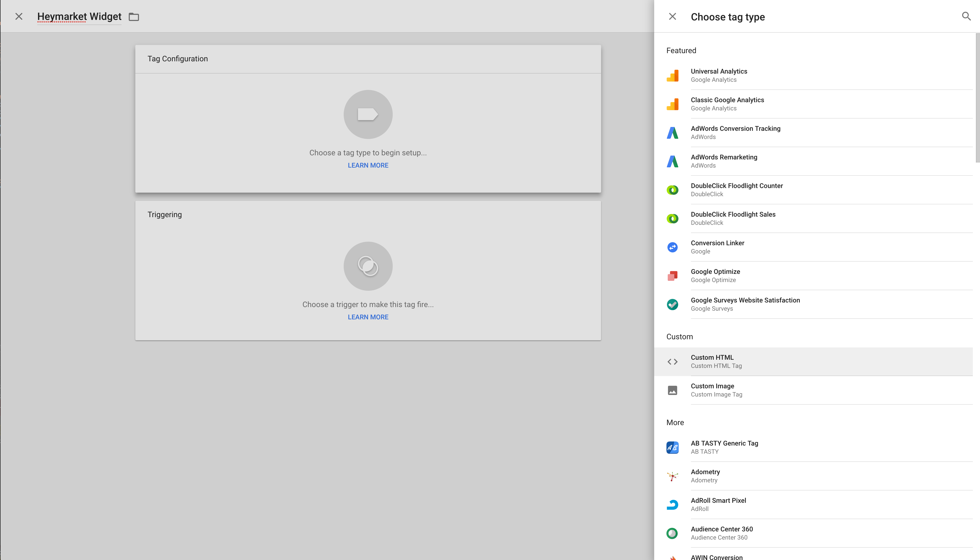
Task: Choose AdWords Remarketing tag type
Action: [813, 161]
